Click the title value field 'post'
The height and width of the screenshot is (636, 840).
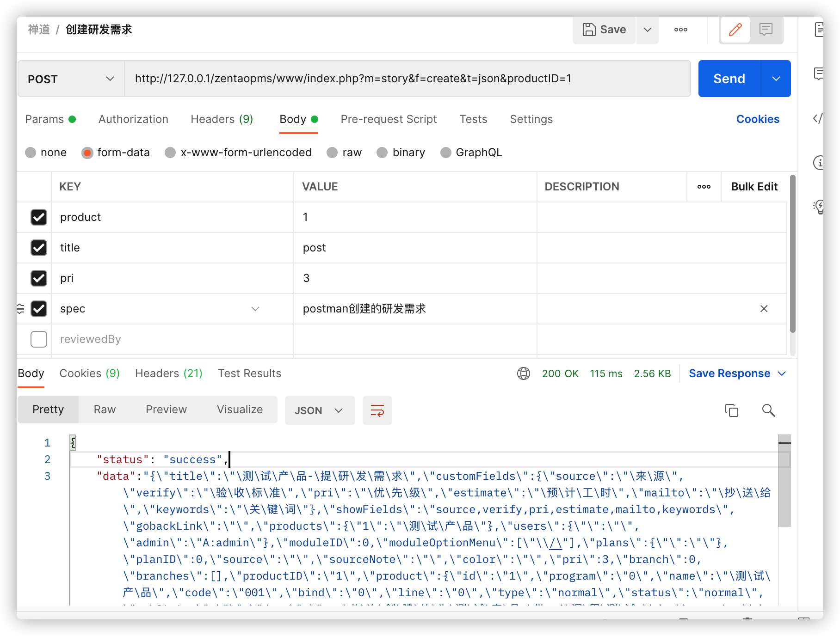coord(415,248)
